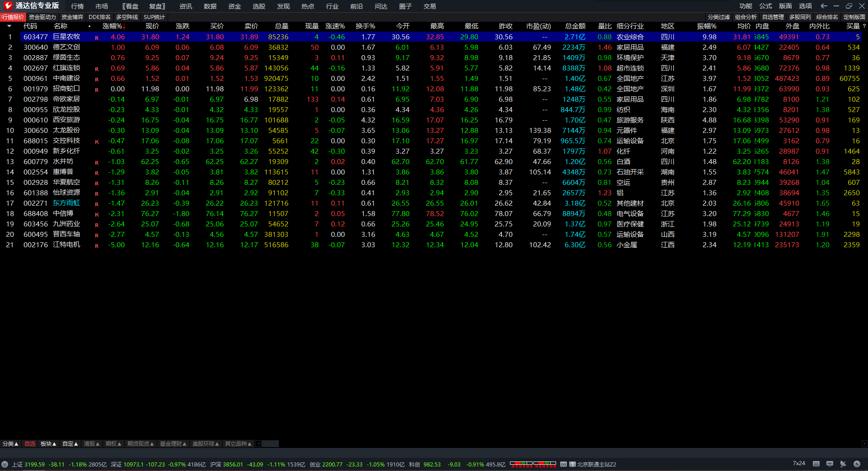The width and height of the screenshot is (868, 471).
Task: Click the bottom tab bar scroll thumb
Action: (270, 444)
